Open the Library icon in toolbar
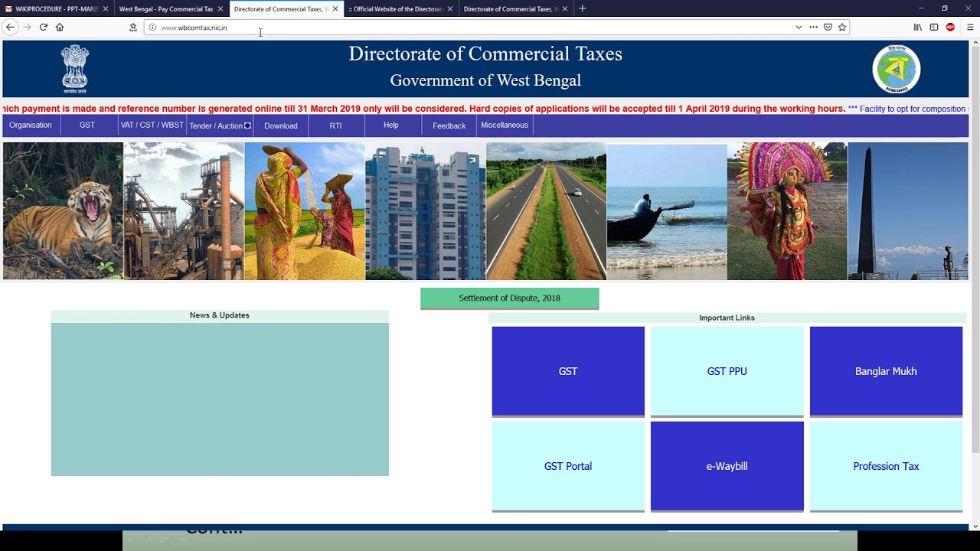 [918, 27]
